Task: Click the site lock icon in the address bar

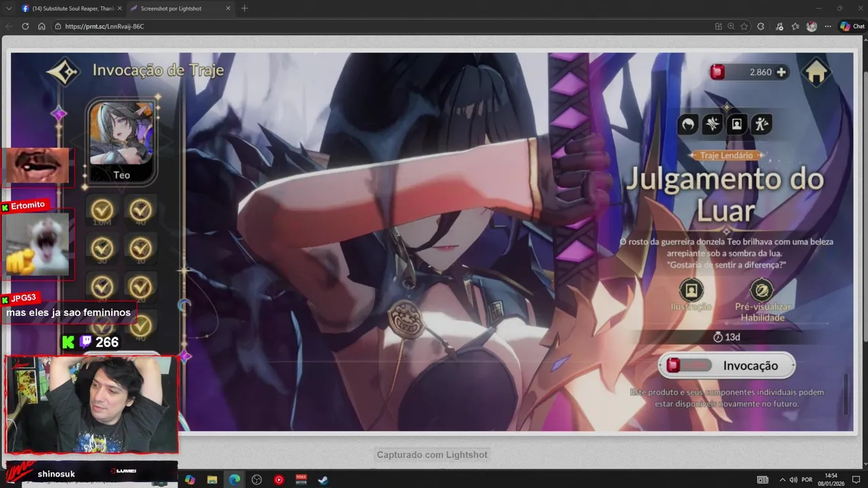Action: coord(58,26)
